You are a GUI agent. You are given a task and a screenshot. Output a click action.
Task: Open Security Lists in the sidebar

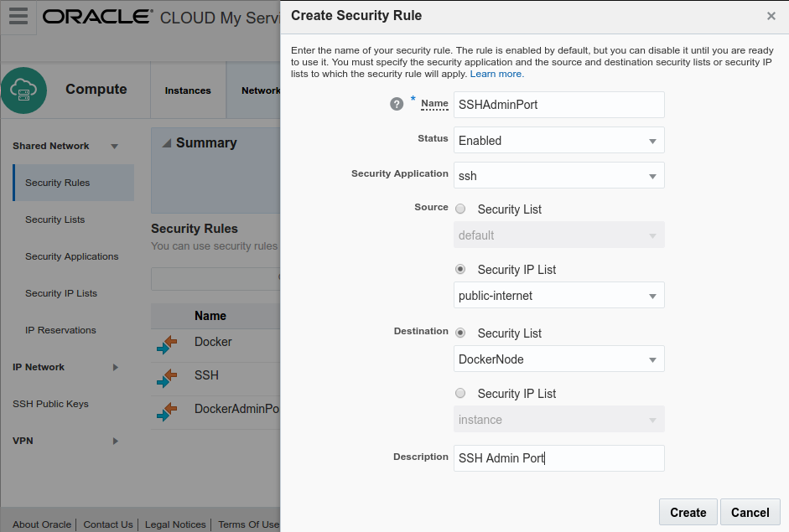point(55,220)
